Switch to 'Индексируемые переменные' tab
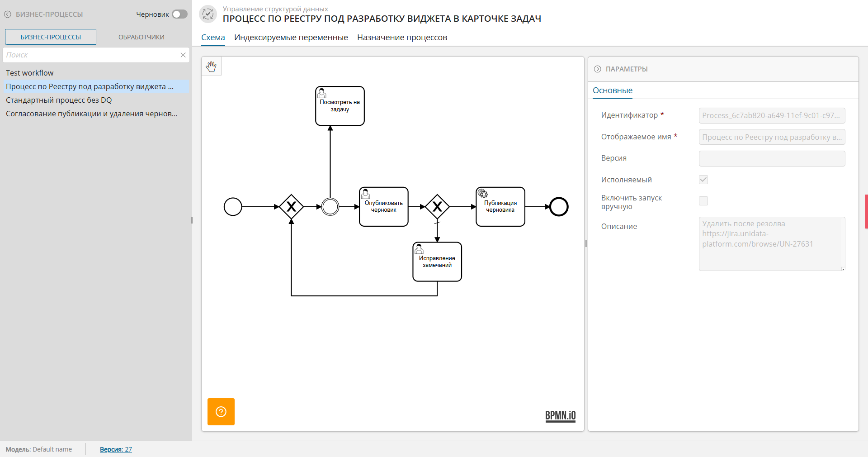Screen dimensions: 868x457 291,38
